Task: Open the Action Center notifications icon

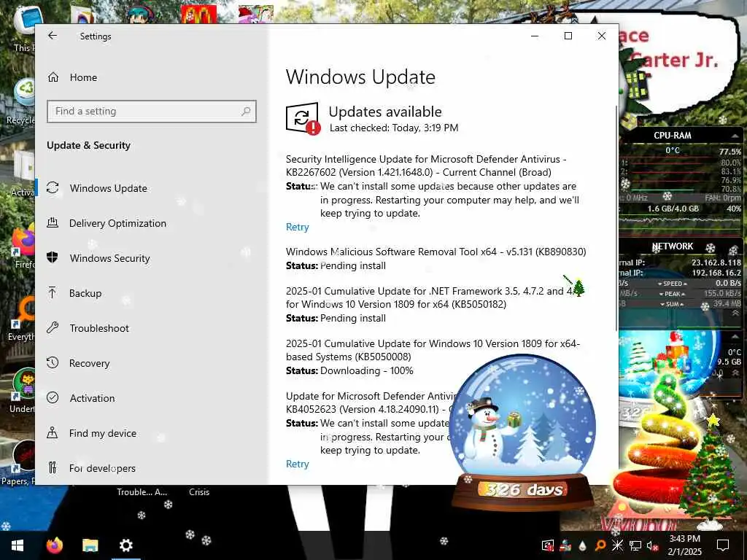Action: click(723, 545)
